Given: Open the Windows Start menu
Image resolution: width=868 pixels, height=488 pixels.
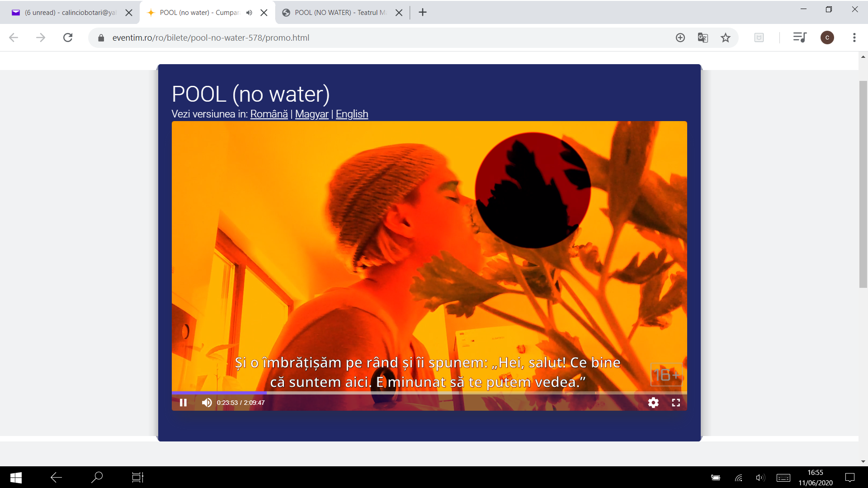Looking at the screenshot, I should 16,477.
